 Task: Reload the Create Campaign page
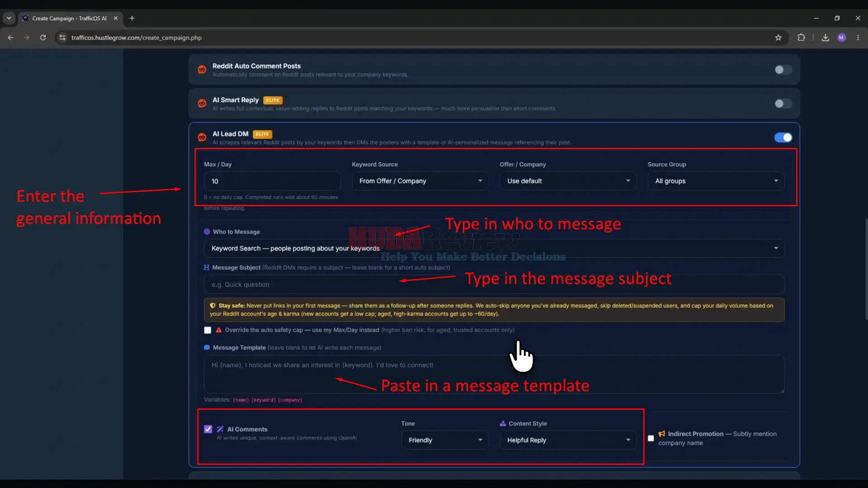[x=43, y=38]
